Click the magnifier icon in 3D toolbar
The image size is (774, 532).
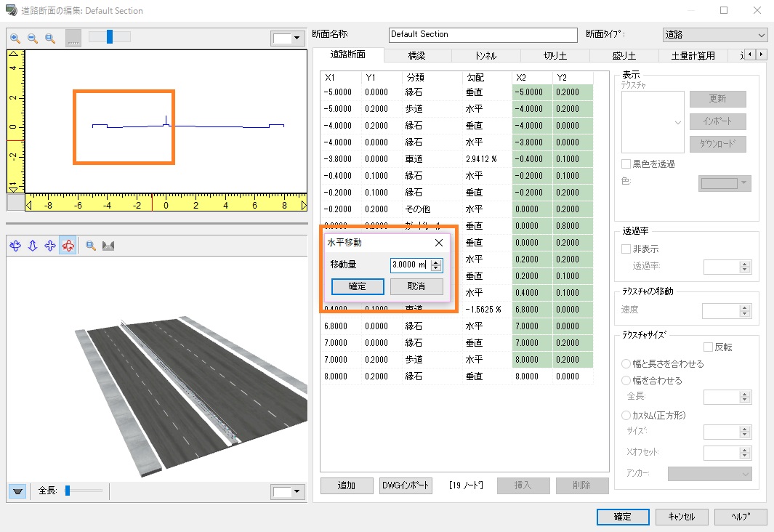click(92, 246)
